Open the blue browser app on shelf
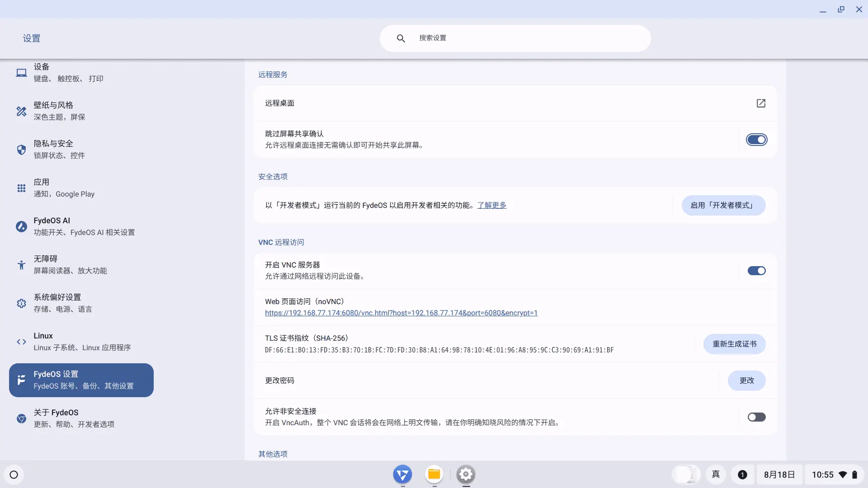 402,474
